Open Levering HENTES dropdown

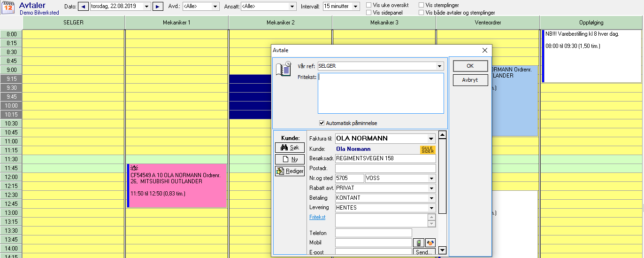coord(431,207)
